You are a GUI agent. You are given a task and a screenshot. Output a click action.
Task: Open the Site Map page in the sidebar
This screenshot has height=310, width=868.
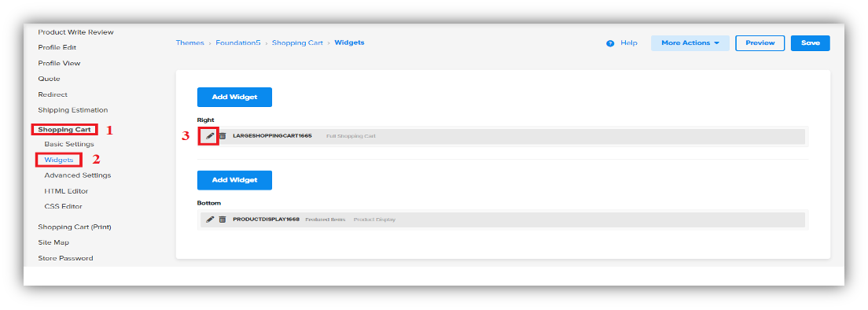[53, 242]
